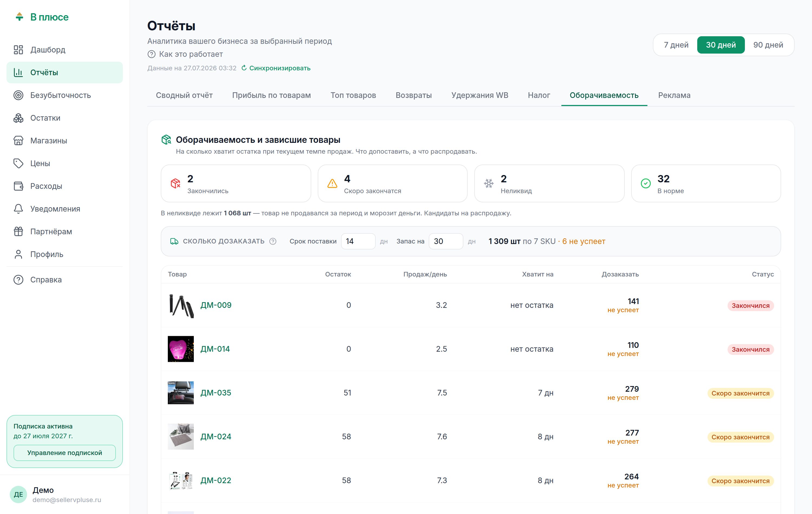The image size is (812, 514).
Task: Click the Отчёты bar chart icon
Action: point(18,73)
